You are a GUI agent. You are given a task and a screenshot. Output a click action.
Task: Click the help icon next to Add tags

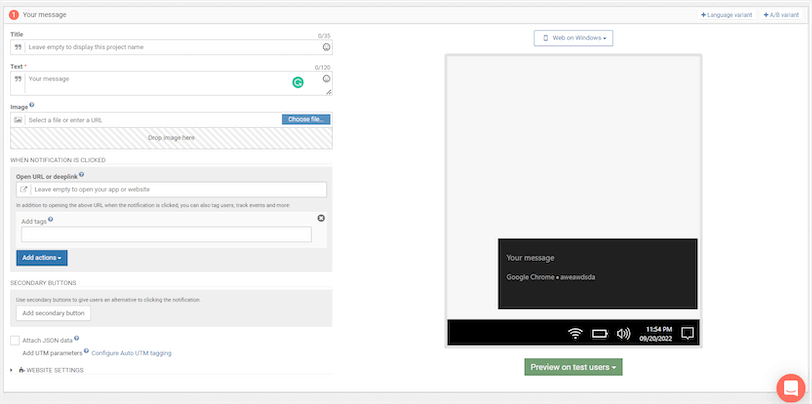click(x=51, y=220)
